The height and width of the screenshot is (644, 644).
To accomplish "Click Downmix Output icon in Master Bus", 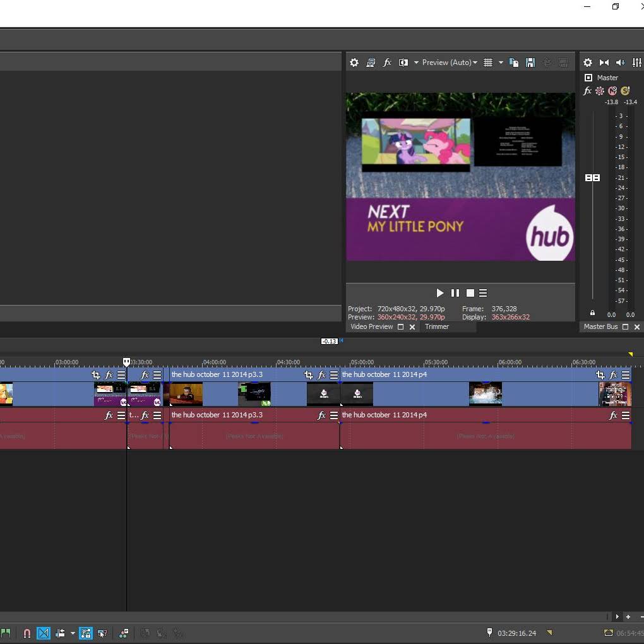I will (604, 63).
